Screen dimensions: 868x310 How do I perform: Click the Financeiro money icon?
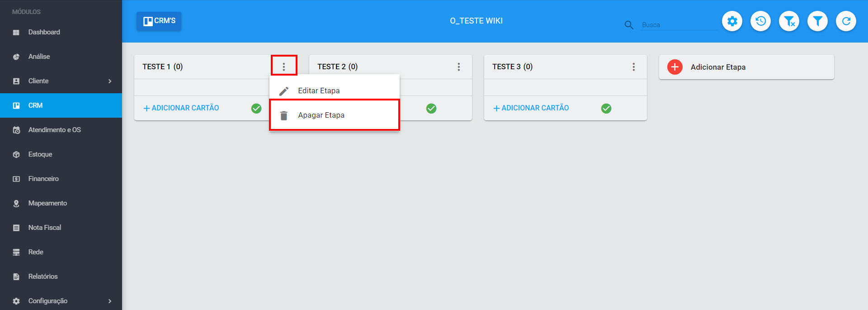click(16, 179)
